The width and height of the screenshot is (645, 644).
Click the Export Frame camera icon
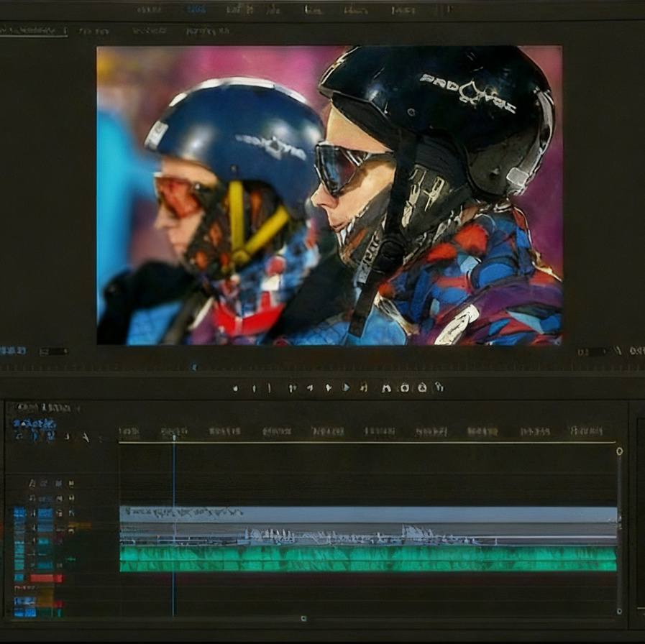[x=422, y=388]
